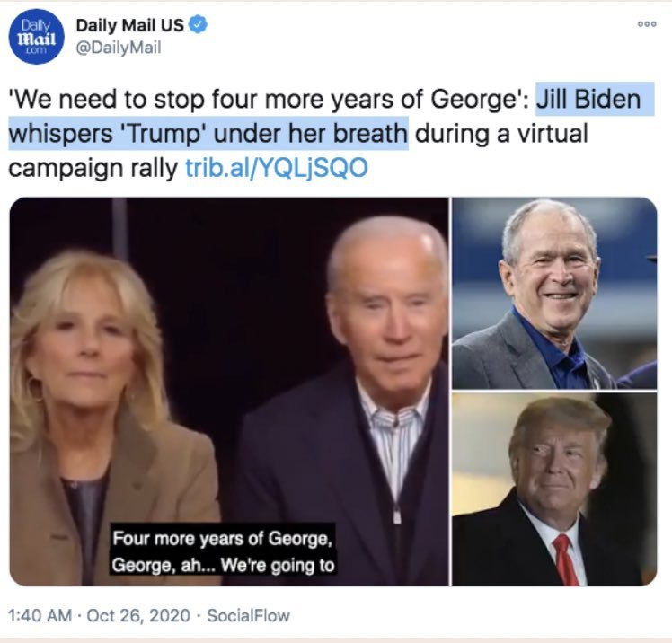Follow the trib.al/YQLjSQO link
This screenshot has height=643, width=672.
tap(277, 168)
